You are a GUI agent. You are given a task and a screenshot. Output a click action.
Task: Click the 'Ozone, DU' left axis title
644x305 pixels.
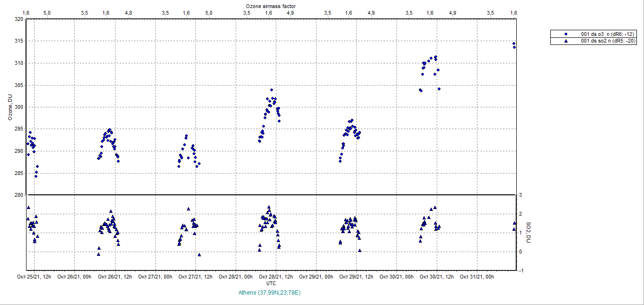click(x=9, y=107)
